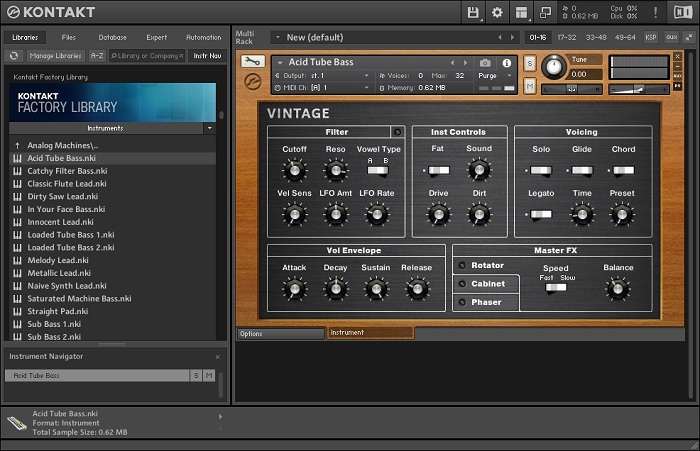Show instrument info icon
The height and width of the screenshot is (451, 700).
coord(507,63)
